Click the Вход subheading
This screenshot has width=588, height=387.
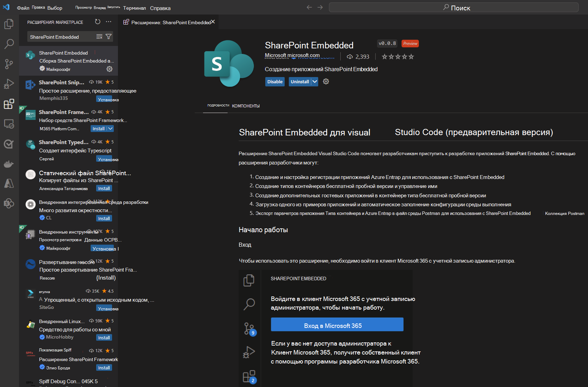(245, 245)
